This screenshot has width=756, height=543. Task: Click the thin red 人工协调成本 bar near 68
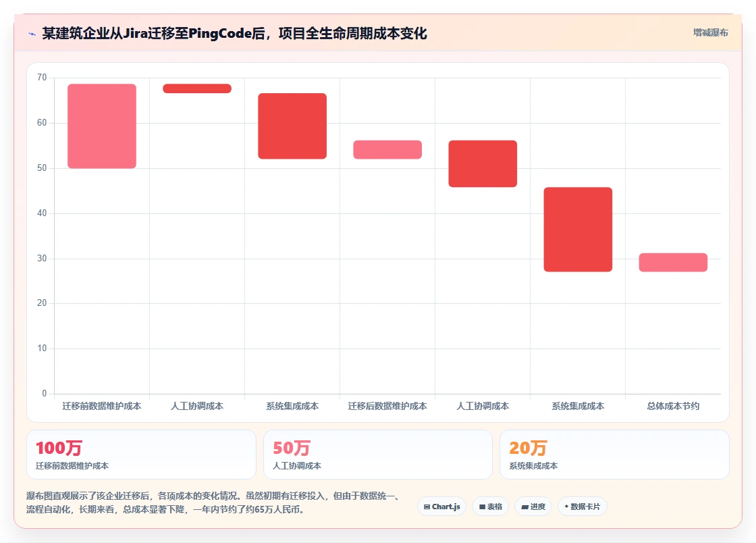coord(197,88)
